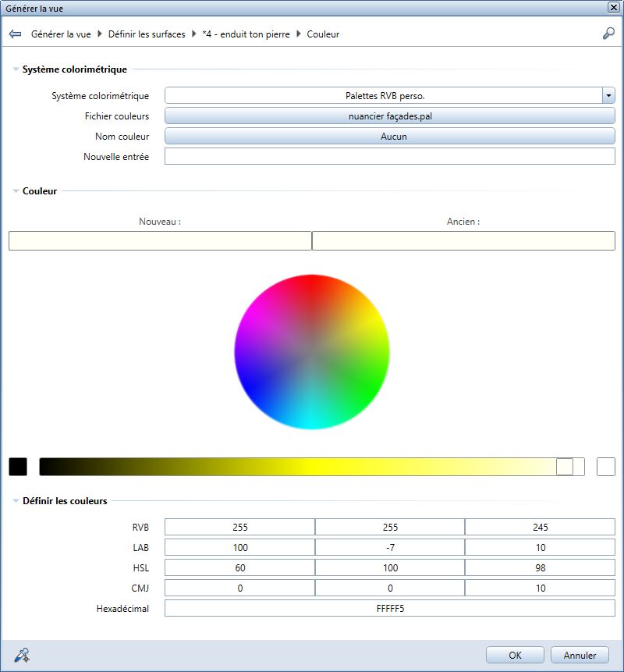Image resolution: width=624 pixels, height=672 pixels.
Task: Click the RVB blue value field 245
Action: click(540, 527)
